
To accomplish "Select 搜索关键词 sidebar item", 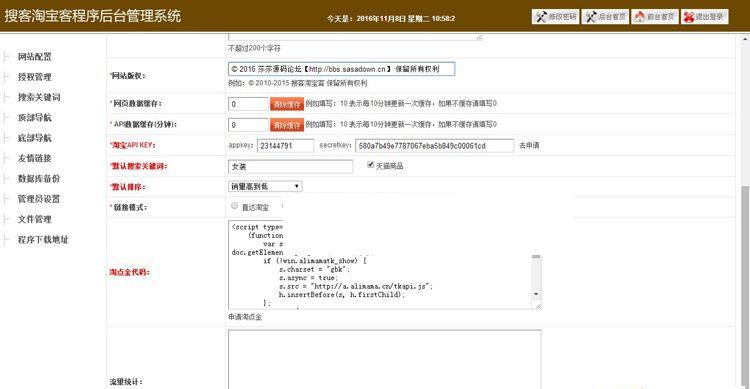I will coord(39,97).
